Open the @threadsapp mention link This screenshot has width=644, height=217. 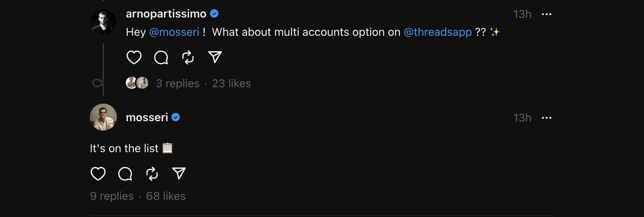(438, 32)
